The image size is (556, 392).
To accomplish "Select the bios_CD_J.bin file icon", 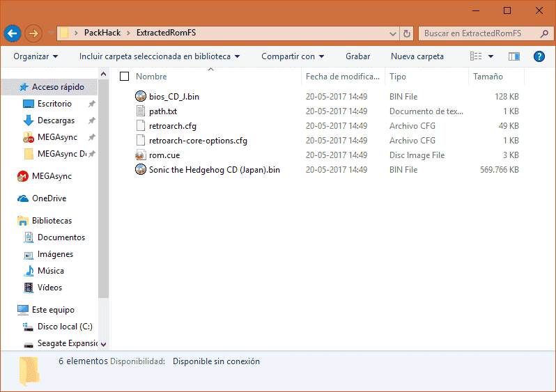I will click(x=141, y=96).
